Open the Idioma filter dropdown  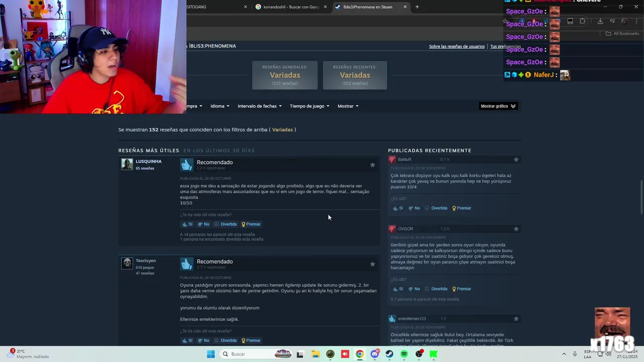(x=220, y=106)
